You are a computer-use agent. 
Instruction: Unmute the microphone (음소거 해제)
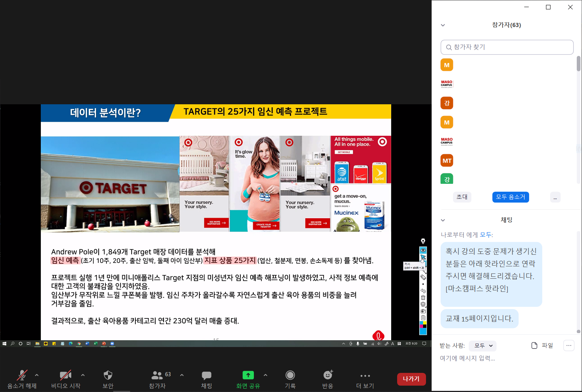click(x=22, y=378)
